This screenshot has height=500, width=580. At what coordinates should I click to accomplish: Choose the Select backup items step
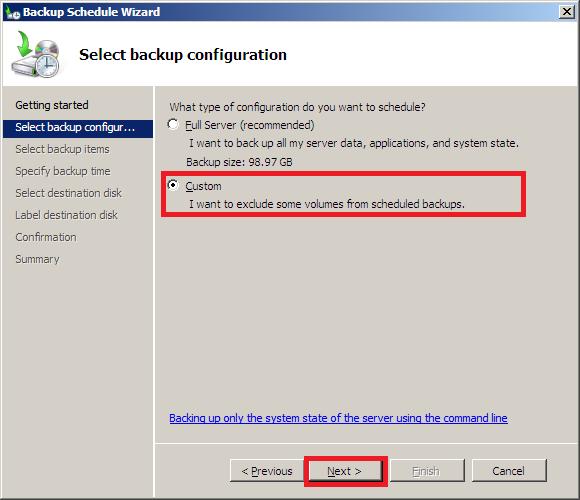pyautogui.click(x=63, y=149)
